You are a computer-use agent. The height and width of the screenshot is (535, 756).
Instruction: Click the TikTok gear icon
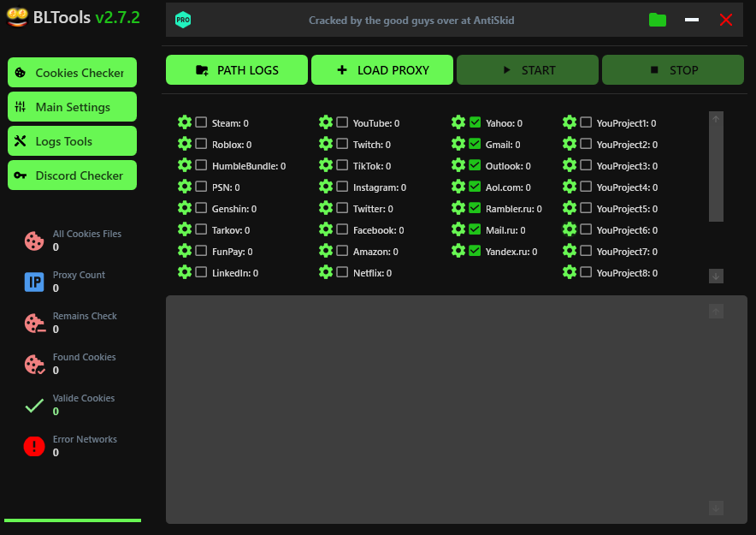326,165
